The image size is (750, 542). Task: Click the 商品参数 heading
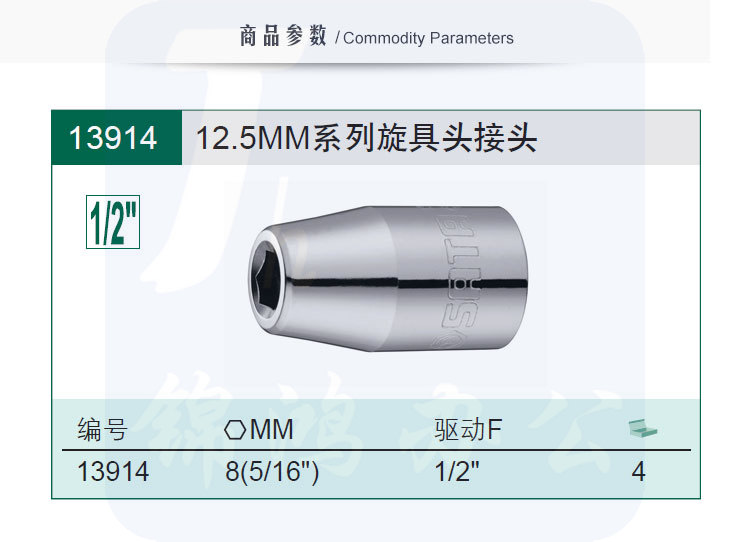click(x=283, y=38)
